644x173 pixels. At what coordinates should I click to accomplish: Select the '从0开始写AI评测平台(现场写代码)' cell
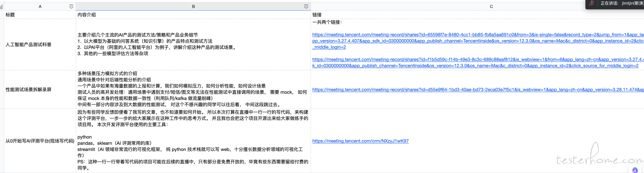click(x=40, y=141)
